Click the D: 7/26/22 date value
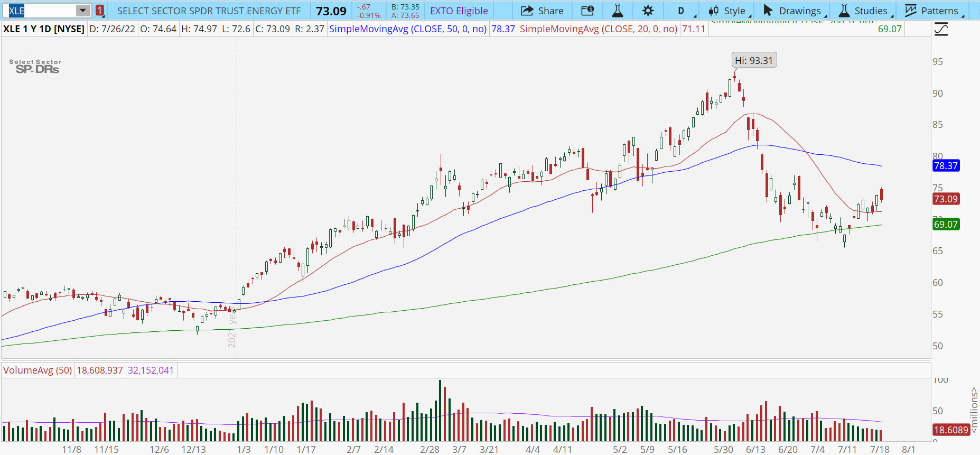The height and width of the screenshot is (455, 980). (x=113, y=29)
